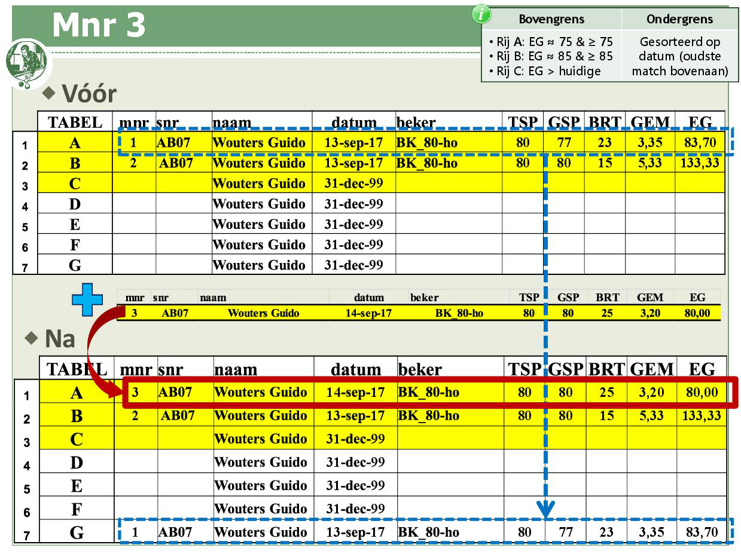Click row letter D in the Vóór table

(75, 204)
